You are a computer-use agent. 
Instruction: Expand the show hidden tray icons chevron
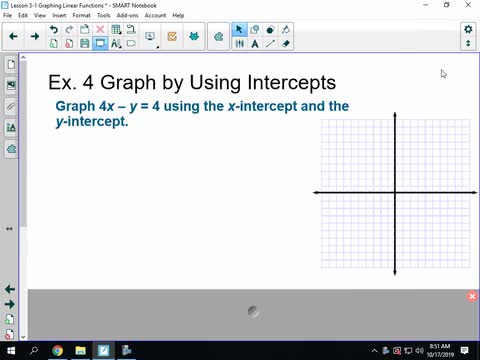[x=374, y=350]
